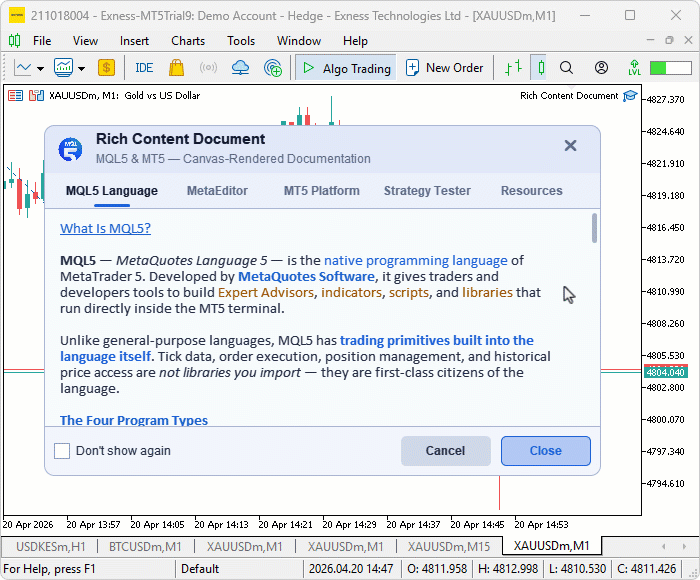Click the green connection progress bar

coord(671,68)
